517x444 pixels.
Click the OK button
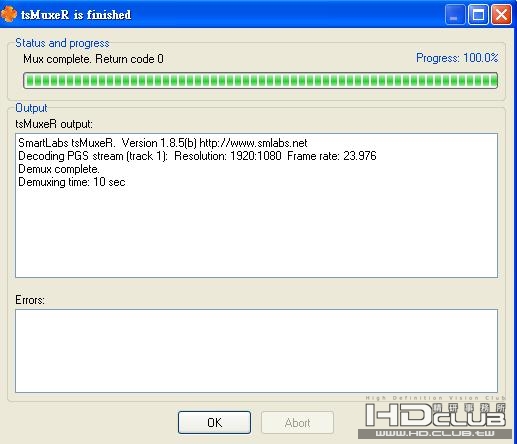(214, 422)
